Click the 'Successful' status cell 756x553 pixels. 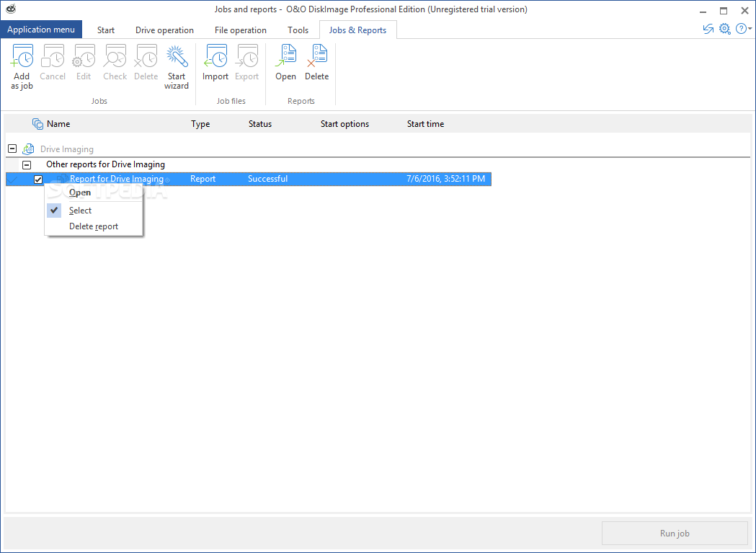click(267, 179)
